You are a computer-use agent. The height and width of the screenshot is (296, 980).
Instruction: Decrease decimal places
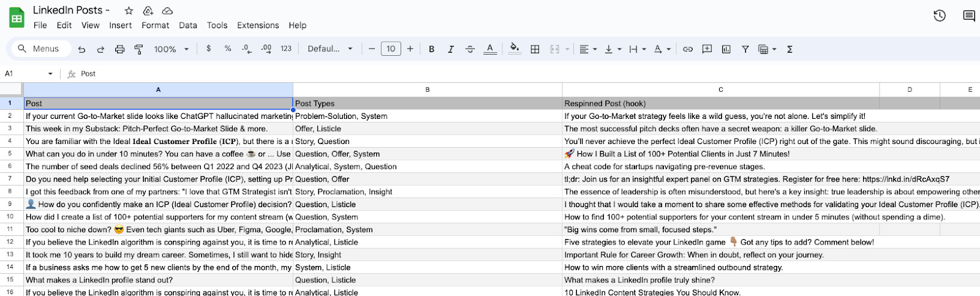click(x=246, y=48)
